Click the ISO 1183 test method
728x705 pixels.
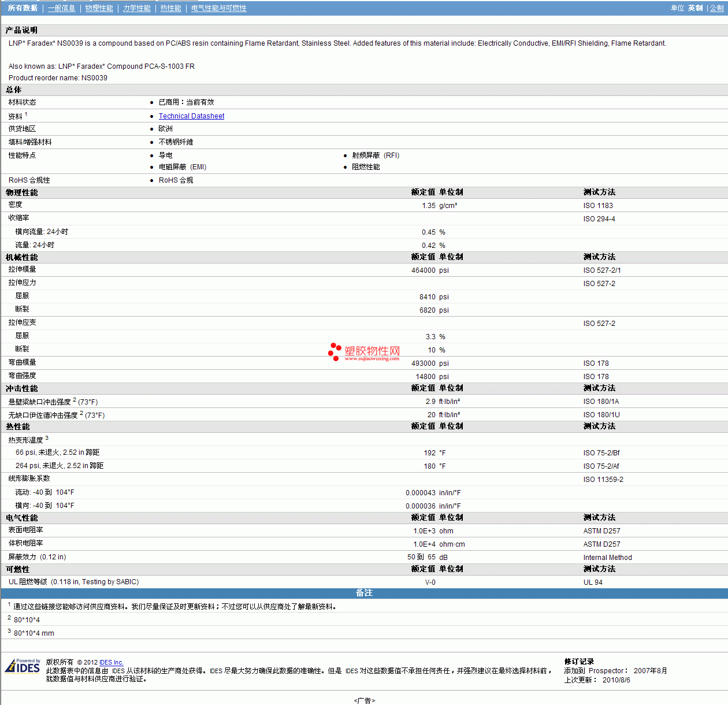tap(598, 206)
